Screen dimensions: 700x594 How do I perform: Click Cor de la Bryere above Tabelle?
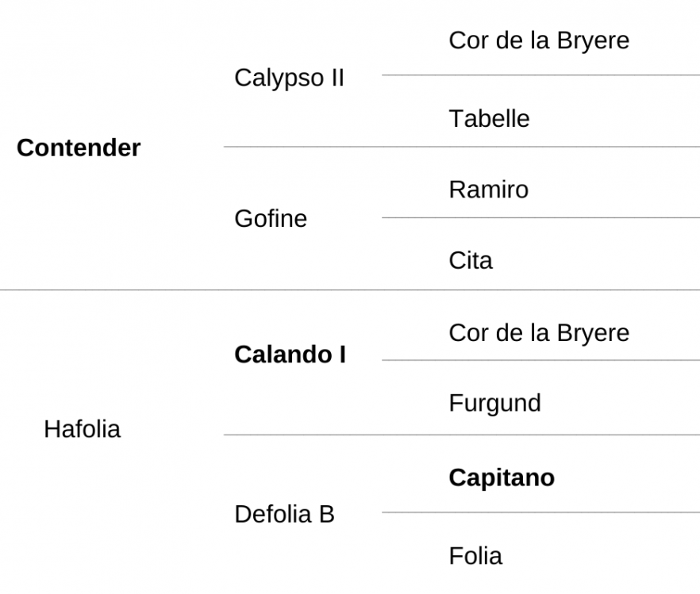[540, 40]
